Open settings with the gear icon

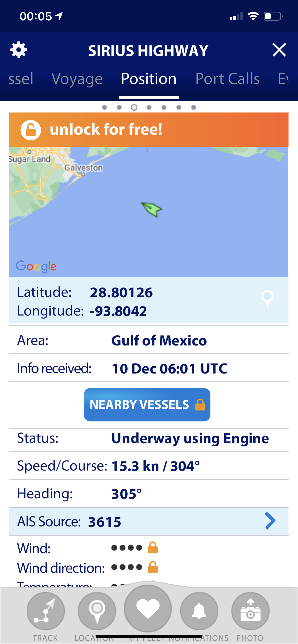18,50
